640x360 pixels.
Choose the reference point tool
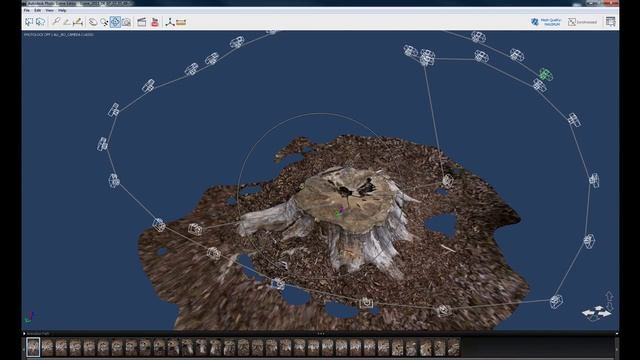tap(56, 22)
